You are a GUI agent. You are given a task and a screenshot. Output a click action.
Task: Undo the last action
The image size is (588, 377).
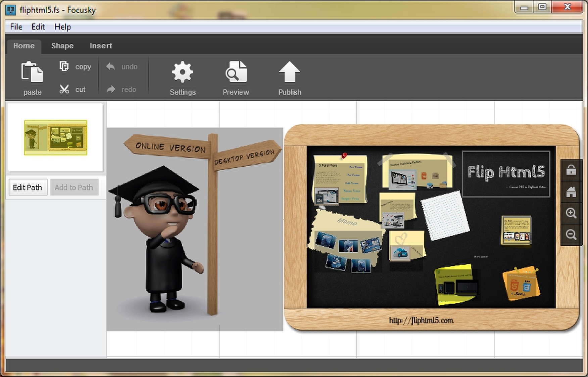coord(110,67)
